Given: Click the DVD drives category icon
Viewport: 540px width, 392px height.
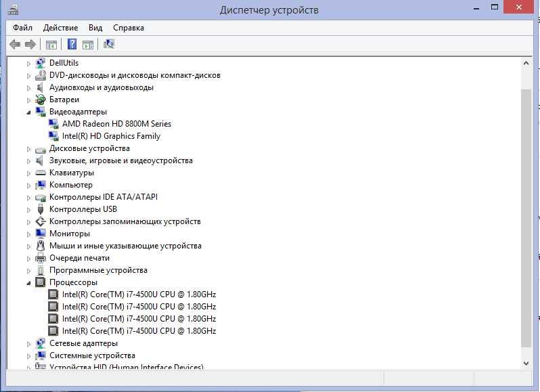Looking at the screenshot, I should pyautogui.click(x=41, y=75).
